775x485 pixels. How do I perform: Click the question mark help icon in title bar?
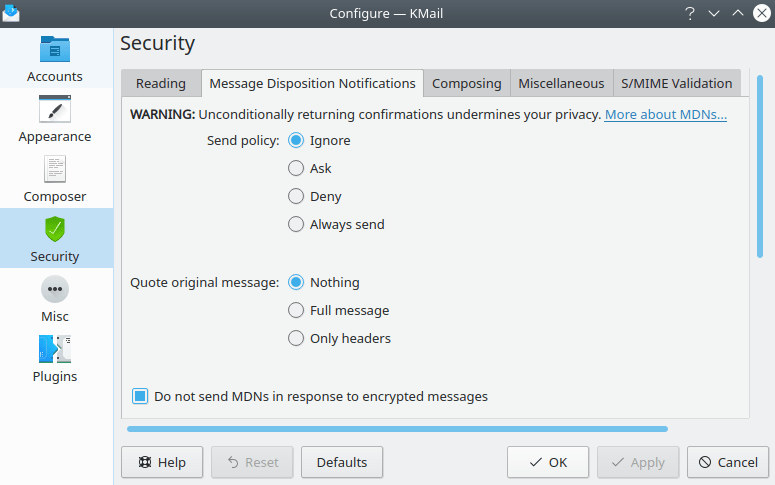tap(690, 13)
